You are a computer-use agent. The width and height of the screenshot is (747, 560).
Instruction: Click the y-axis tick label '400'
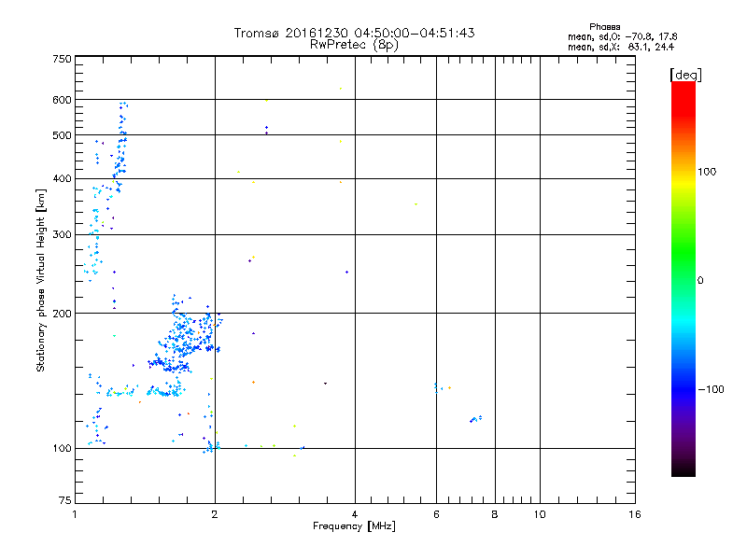pyautogui.click(x=62, y=179)
